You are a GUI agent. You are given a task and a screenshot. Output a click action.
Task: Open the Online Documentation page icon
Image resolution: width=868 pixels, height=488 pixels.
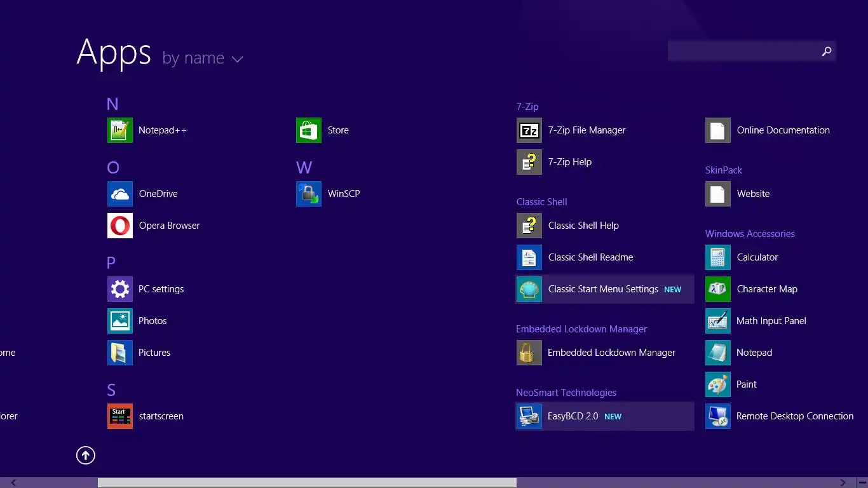(x=718, y=130)
